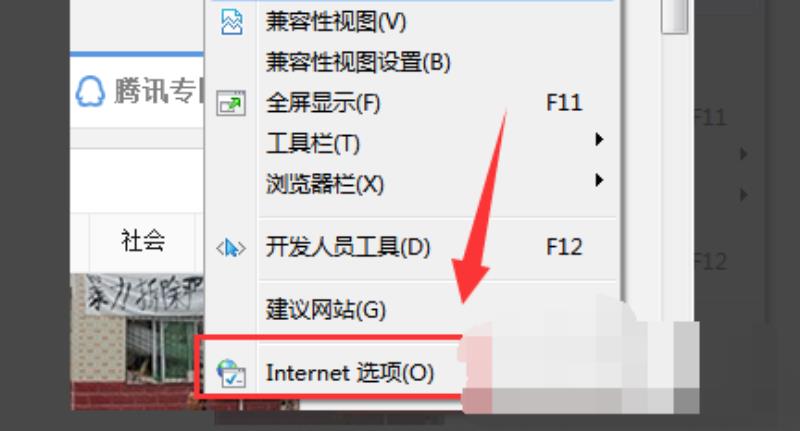Image resolution: width=800 pixels, height=431 pixels.
Task: Select the 兼容性视图(V) menu entry
Action: coord(336,22)
